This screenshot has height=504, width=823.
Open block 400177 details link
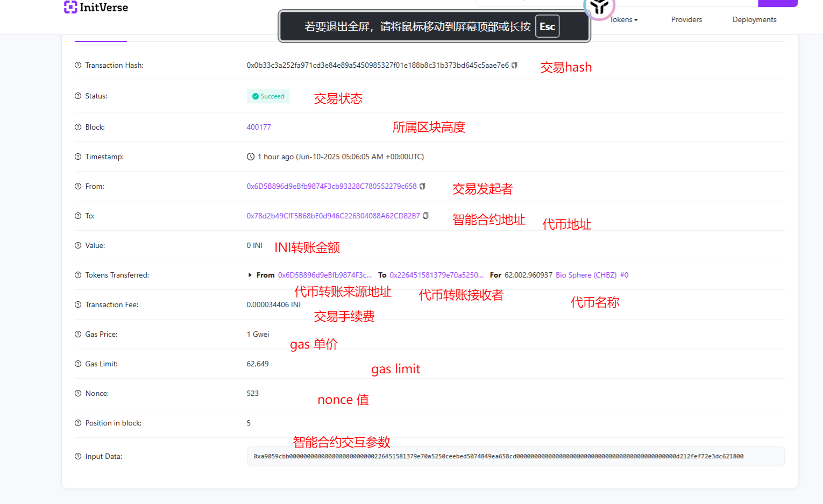259,127
